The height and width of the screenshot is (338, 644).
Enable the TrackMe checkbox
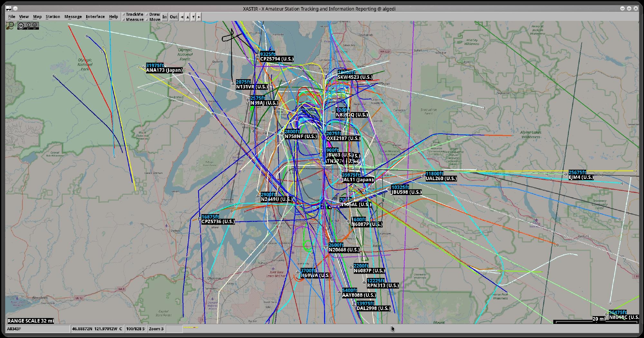[x=124, y=14]
